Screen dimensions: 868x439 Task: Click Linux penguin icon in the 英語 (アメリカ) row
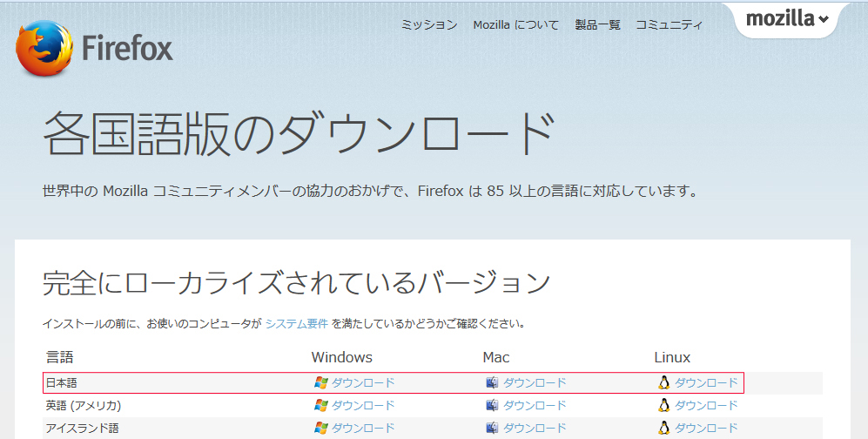664,405
